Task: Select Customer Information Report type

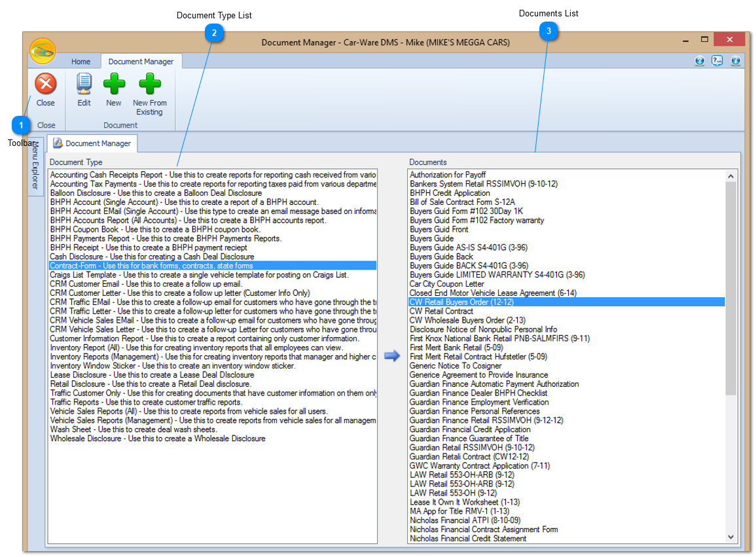Action: tap(213, 339)
